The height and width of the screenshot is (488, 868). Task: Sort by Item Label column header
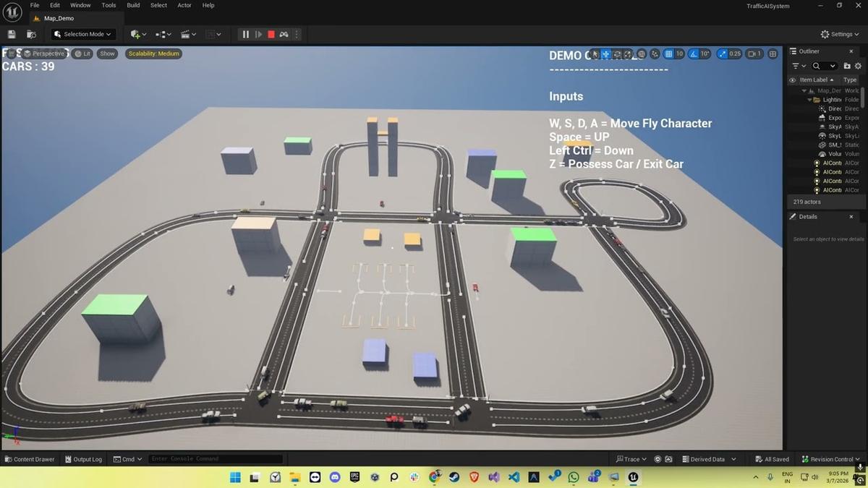coord(817,80)
